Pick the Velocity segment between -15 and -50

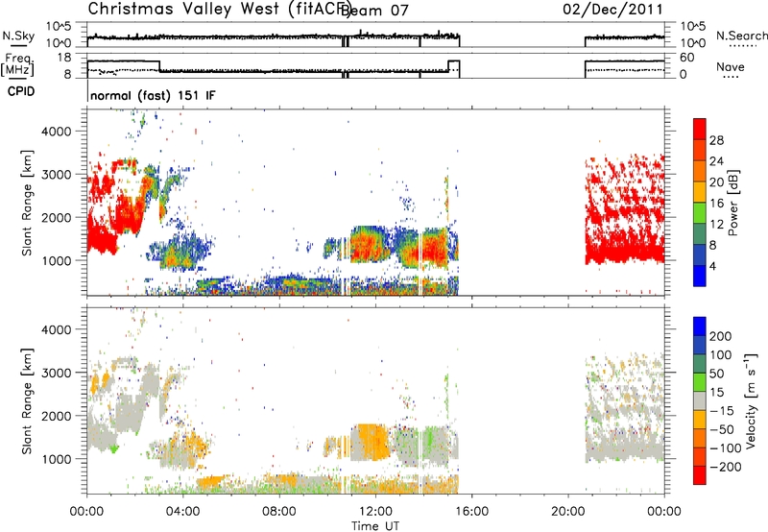point(700,420)
